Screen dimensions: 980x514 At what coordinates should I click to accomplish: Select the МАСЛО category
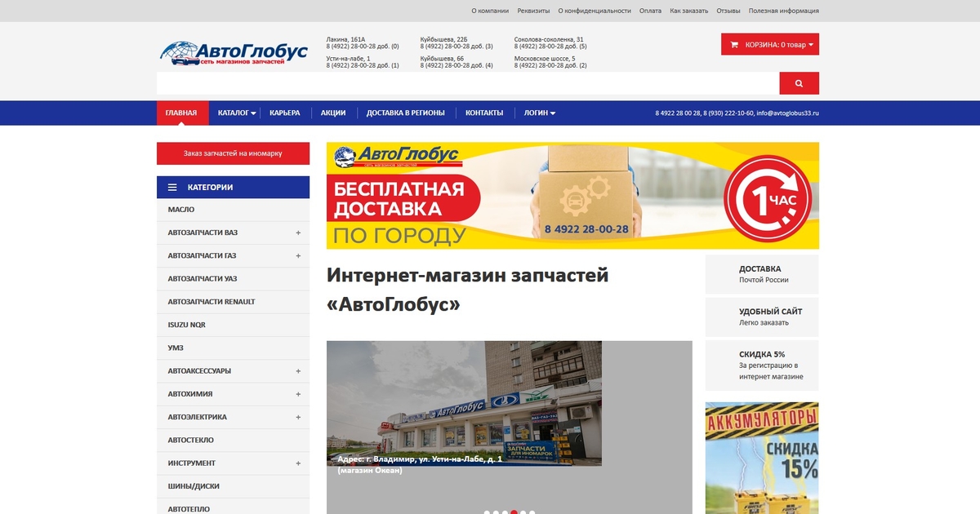pyautogui.click(x=181, y=210)
